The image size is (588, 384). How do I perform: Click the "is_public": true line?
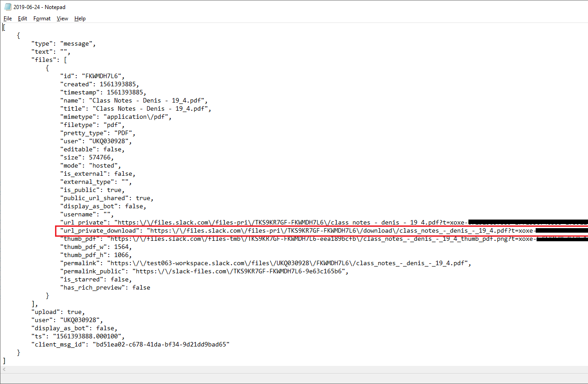(92, 190)
